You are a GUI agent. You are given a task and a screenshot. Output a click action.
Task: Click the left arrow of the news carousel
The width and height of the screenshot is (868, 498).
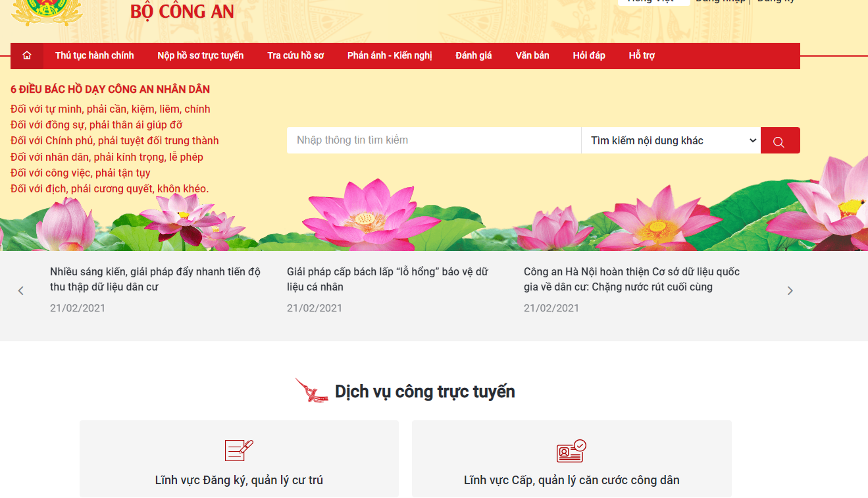point(20,290)
